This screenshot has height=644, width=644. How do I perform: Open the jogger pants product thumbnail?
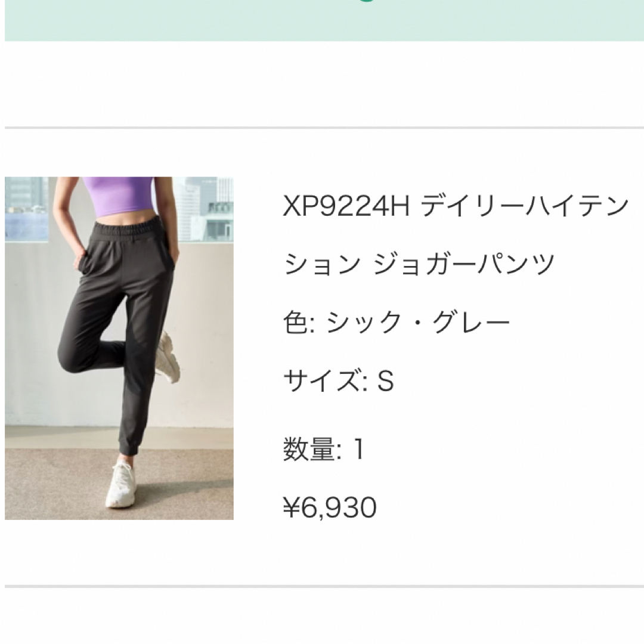pos(119,348)
